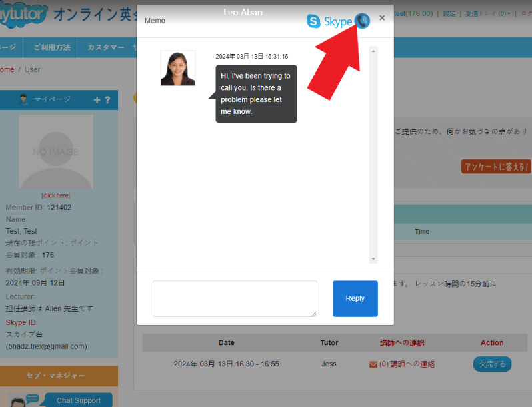Click the memo reply text box
The image size is (532, 407).
235,298
